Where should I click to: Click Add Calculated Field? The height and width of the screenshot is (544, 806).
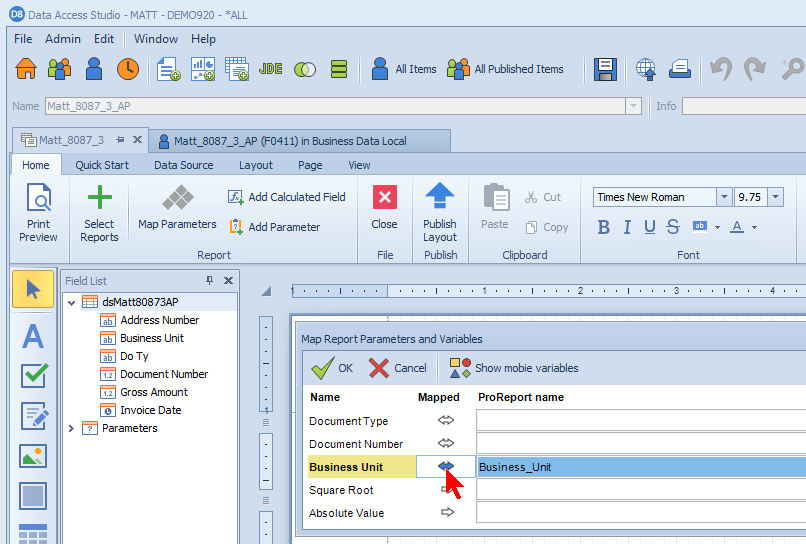pyautogui.click(x=286, y=197)
